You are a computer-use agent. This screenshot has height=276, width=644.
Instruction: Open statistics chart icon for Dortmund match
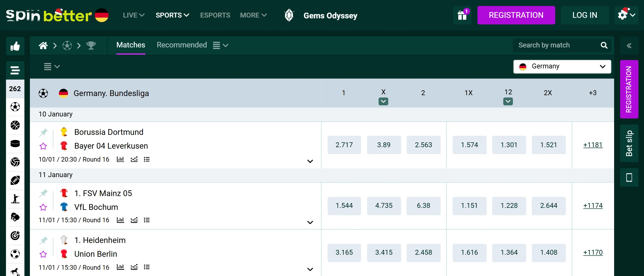point(120,159)
